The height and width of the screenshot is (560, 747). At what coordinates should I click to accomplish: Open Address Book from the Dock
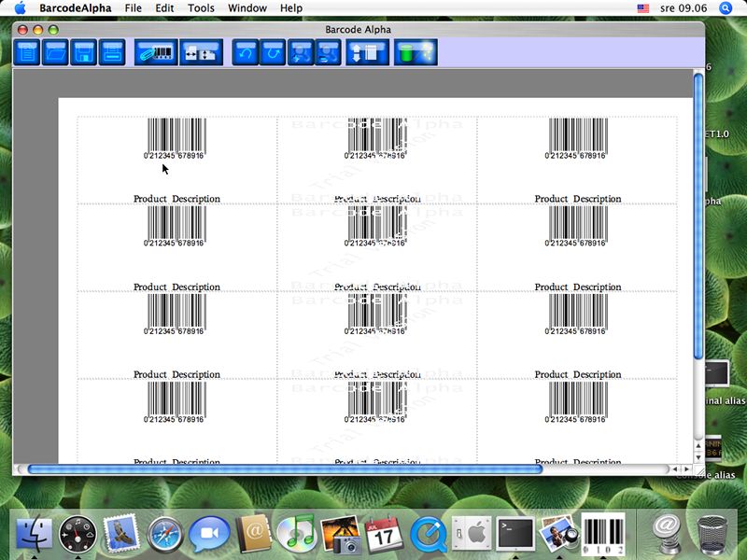[253, 534]
